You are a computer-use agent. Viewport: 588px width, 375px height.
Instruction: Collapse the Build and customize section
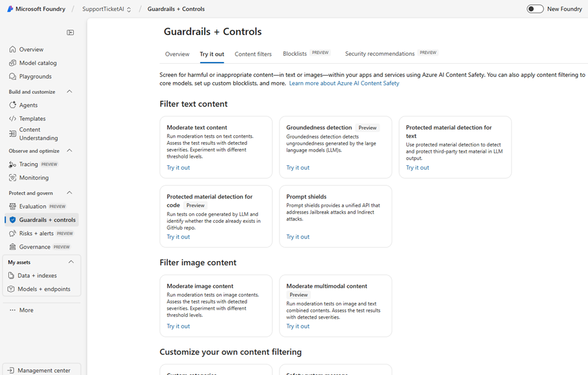(69, 91)
